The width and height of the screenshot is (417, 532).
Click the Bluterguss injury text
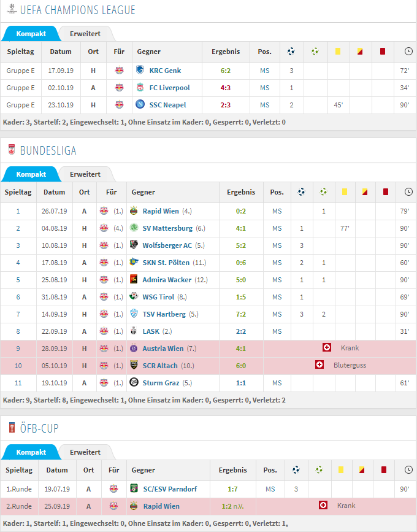[350, 365]
